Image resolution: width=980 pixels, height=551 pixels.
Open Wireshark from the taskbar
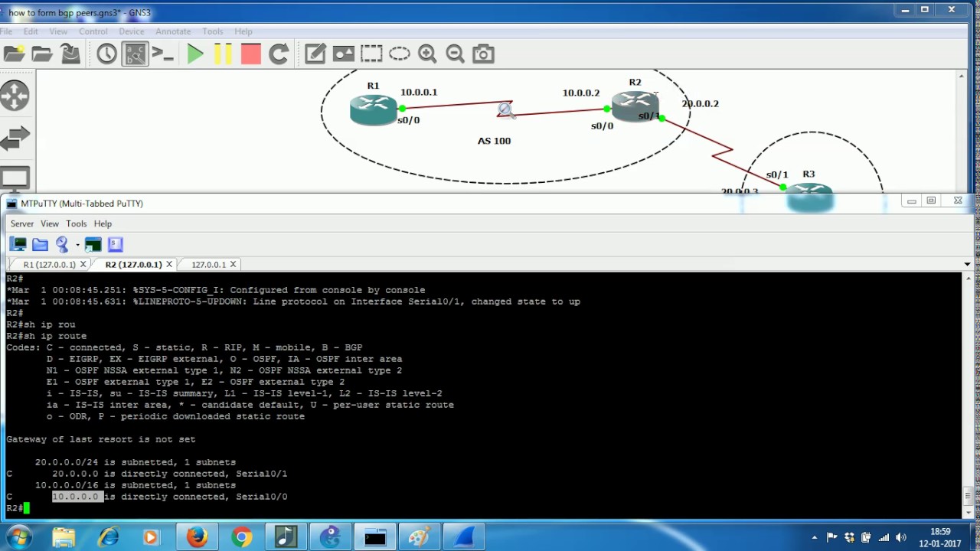tap(464, 537)
